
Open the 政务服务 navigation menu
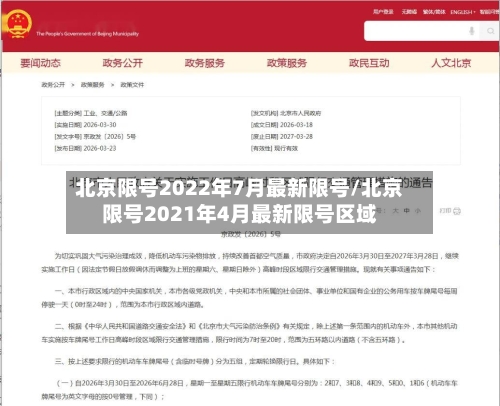205,63
